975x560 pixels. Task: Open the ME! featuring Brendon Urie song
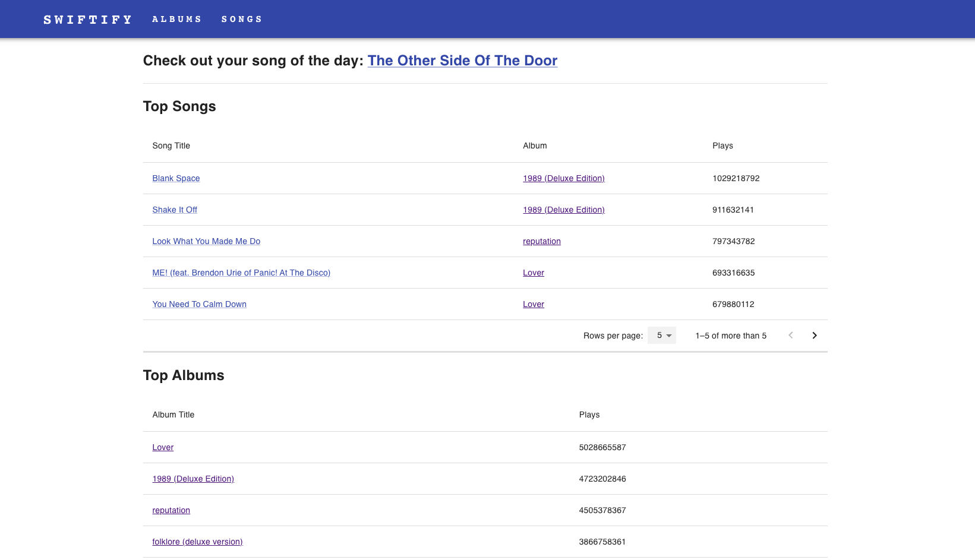pos(241,273)
